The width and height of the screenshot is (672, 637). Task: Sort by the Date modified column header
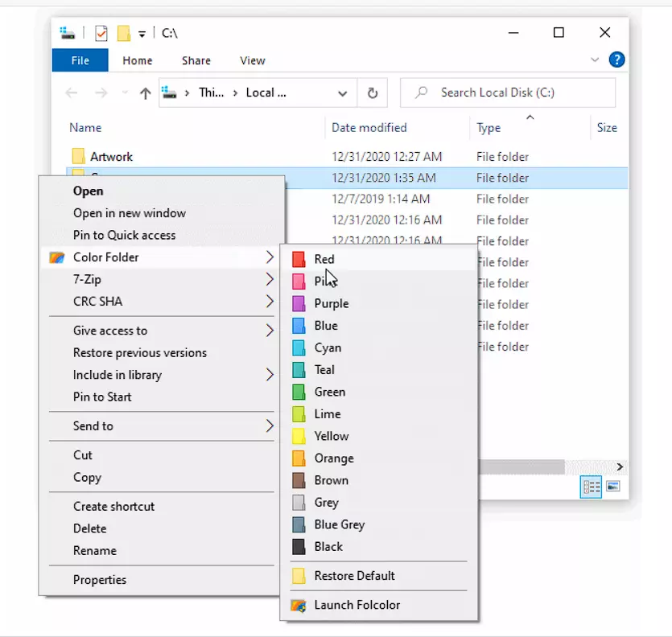369,127
